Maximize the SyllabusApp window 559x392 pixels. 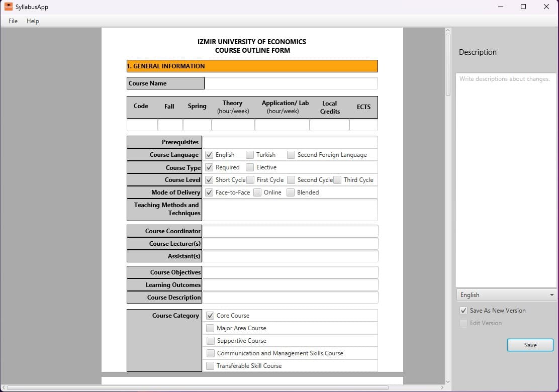point(523,7)
